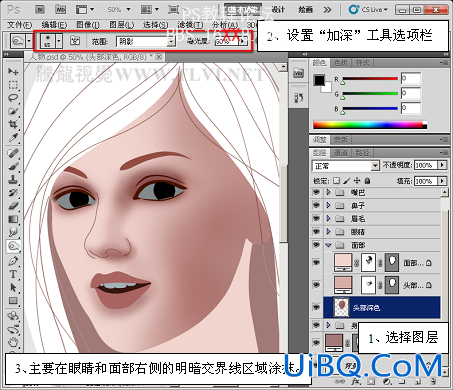Expand the 嘴巴 layer group

coord(328,192)
